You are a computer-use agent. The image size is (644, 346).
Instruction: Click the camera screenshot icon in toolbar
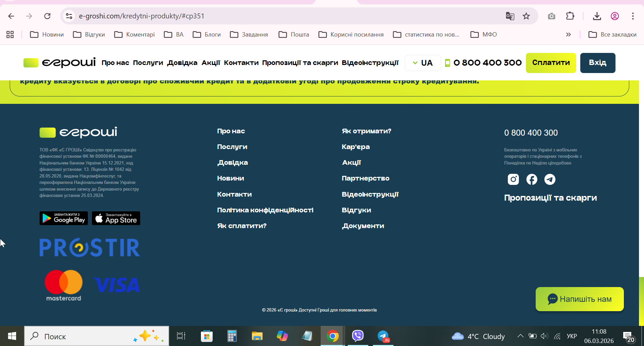(x=551, y=16)
